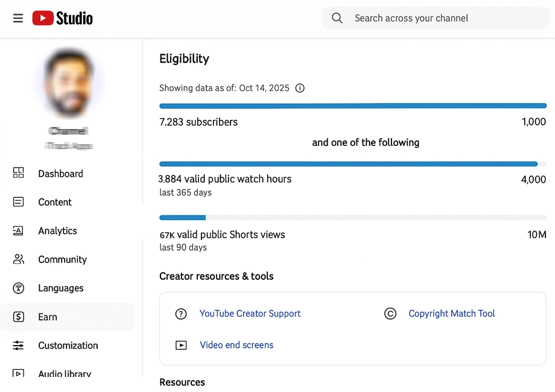Viewport: 555px width, 392px height.
Task: Open the Video end screens link
Action: (236, 345)
